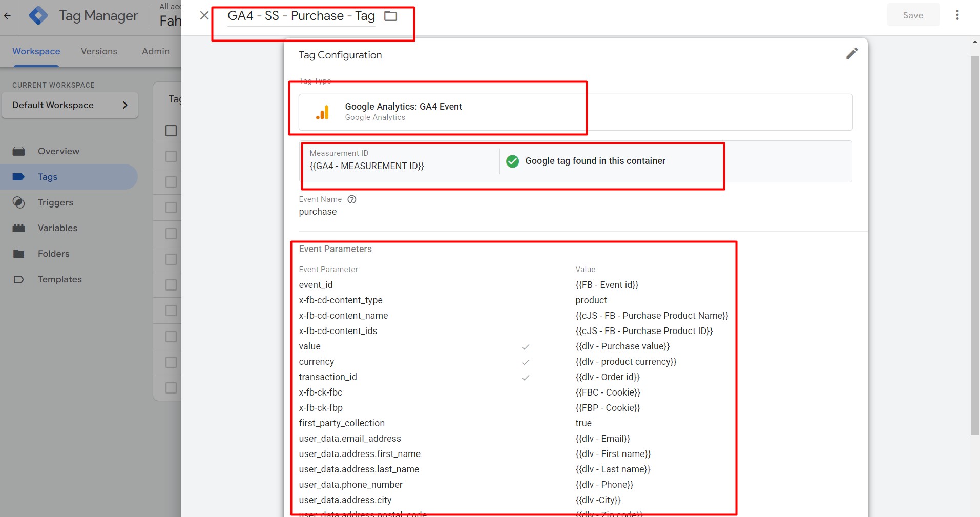Click green check icon for Google tag found
Viewport: 980px width, 517px height.
coord(512,161)
